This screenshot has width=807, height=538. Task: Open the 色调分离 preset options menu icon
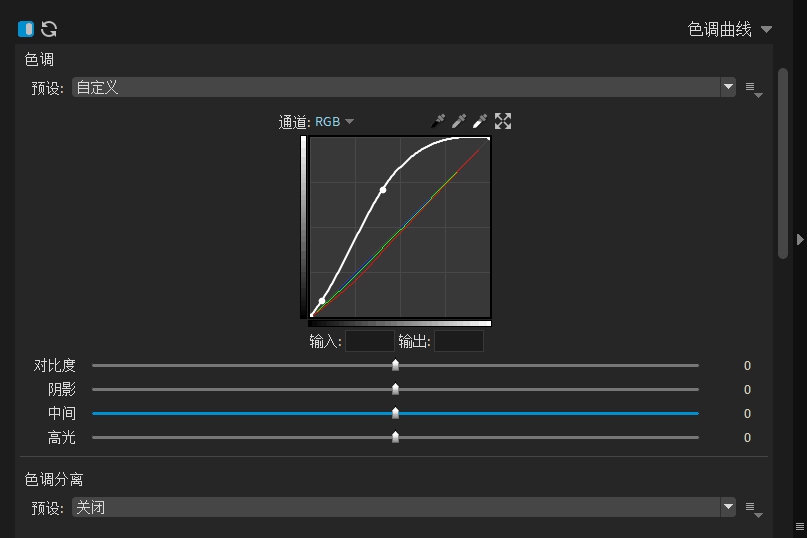coord(753,509)
